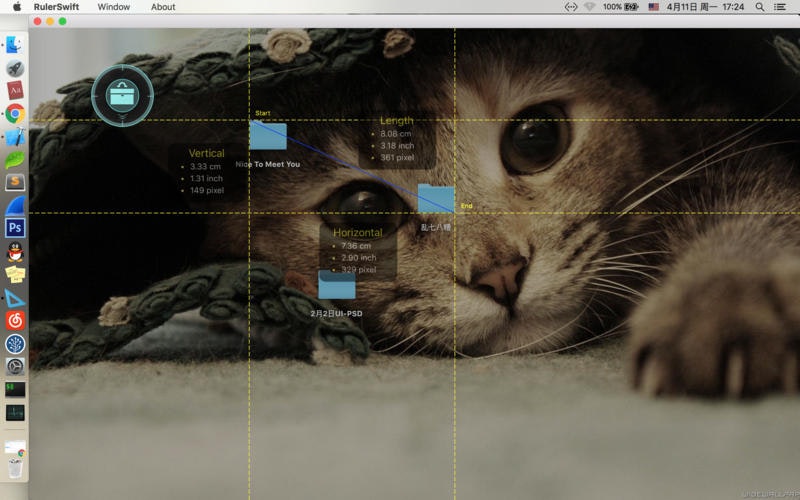This screenshot has height=500, width=800.
Task: Click the '1.31 inch' vertical value
Action: 206,178
